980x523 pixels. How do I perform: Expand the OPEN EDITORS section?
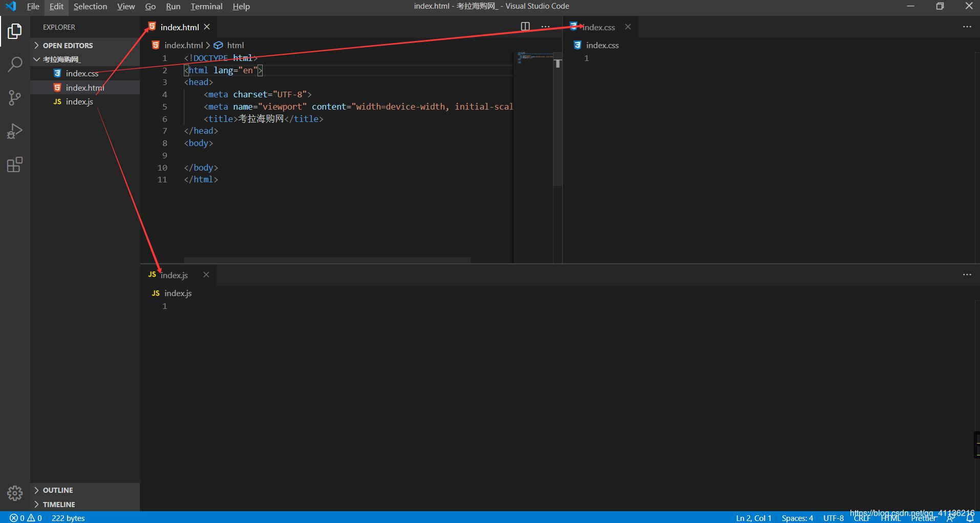[x=85, y=45]
